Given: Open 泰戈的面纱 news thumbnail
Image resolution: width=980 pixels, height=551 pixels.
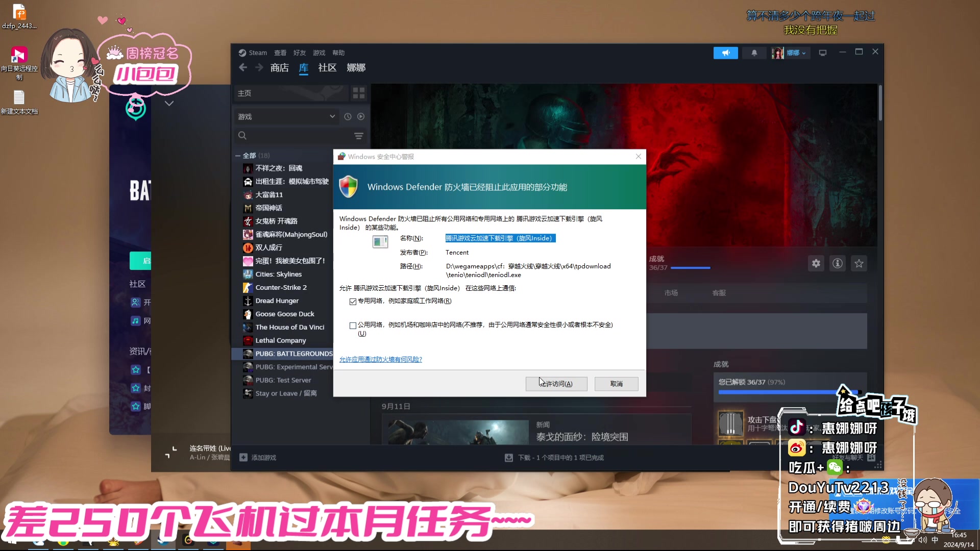Looking at the screenshot, I should pos(458,432).
